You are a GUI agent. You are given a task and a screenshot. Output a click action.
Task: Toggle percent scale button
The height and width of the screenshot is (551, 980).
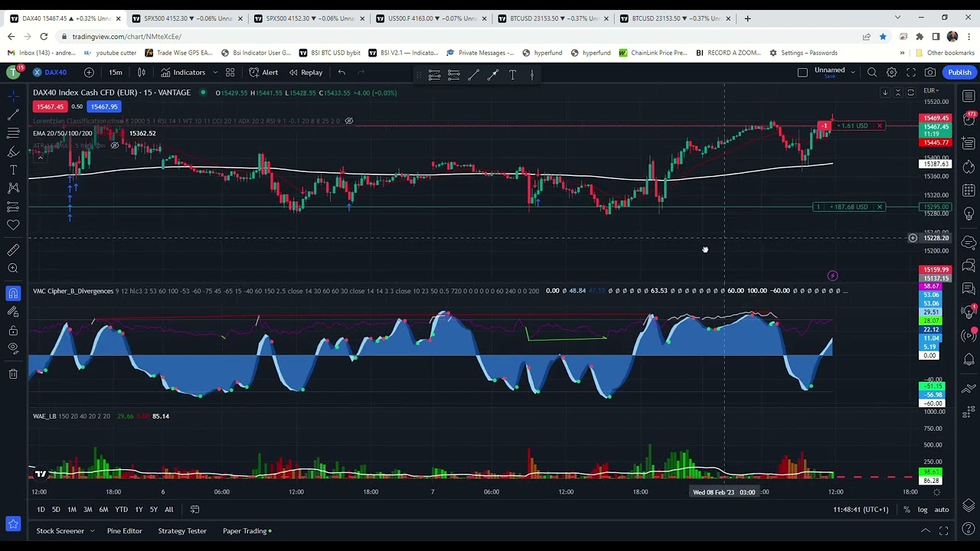tap(906, 510)
